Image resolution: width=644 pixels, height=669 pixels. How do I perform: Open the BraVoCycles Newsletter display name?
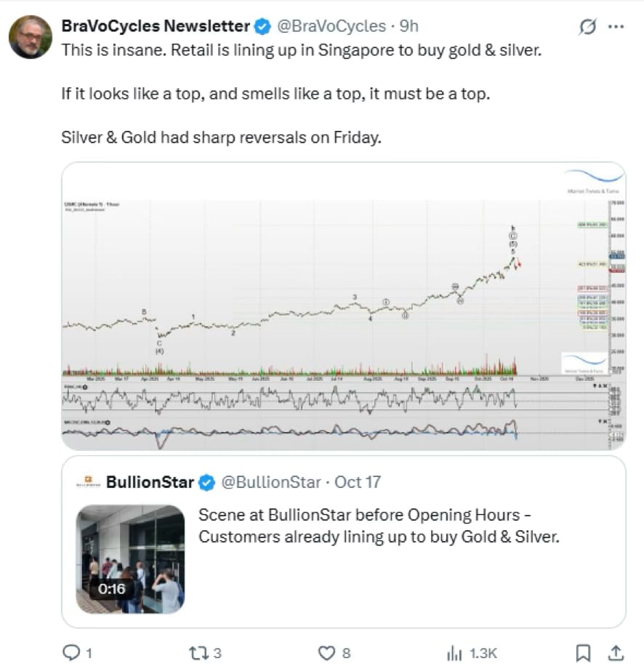coord(156,26)
